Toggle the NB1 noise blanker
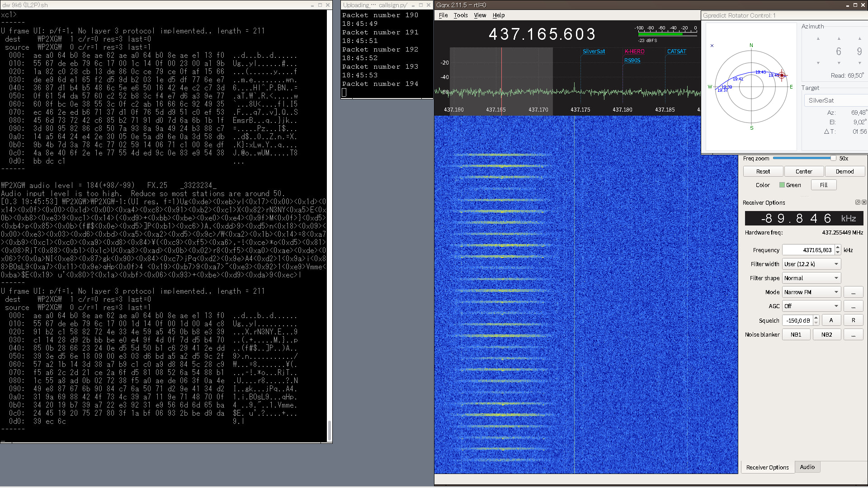Screen dimensions: 868x488 tap(796, 335)
